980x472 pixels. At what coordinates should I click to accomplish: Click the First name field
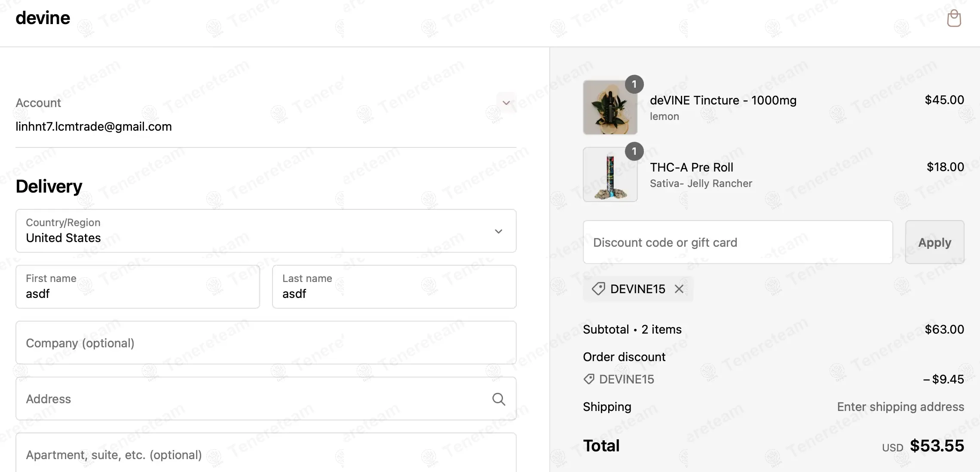click(138, 287)
